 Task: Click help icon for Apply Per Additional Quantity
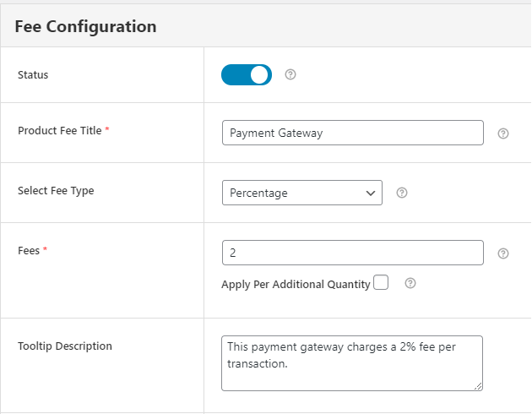[x=410, y=283]
